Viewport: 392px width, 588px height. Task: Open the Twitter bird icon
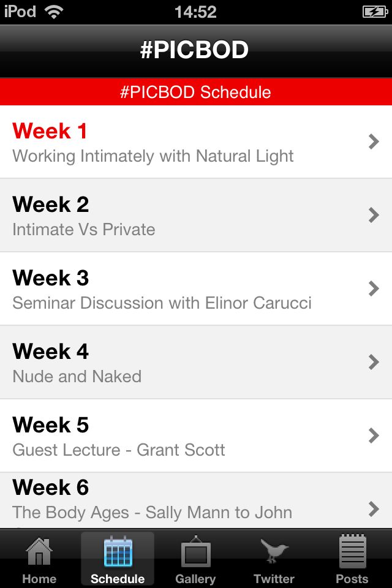coord(274,551)
